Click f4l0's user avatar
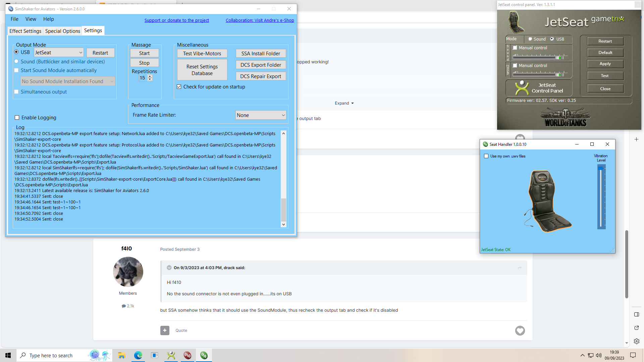 click(x=128, y=272)
